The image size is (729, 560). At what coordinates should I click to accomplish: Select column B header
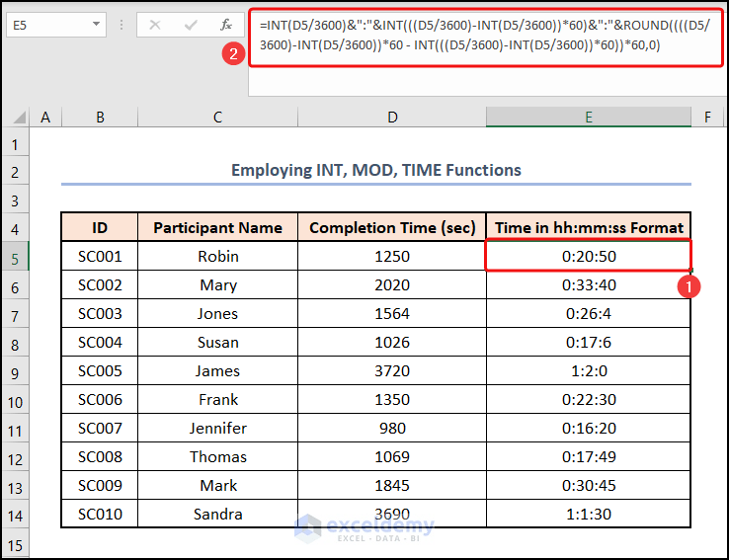[x=100, y=118]
